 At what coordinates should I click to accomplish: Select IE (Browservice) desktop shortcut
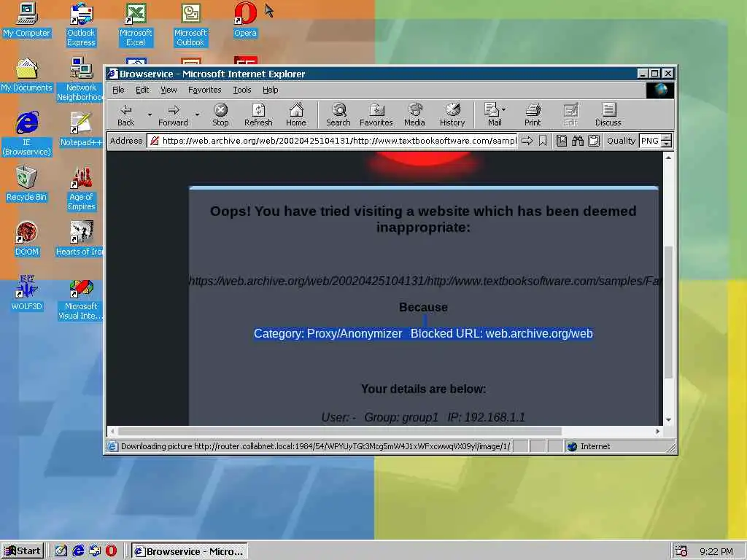pos(27,134)
